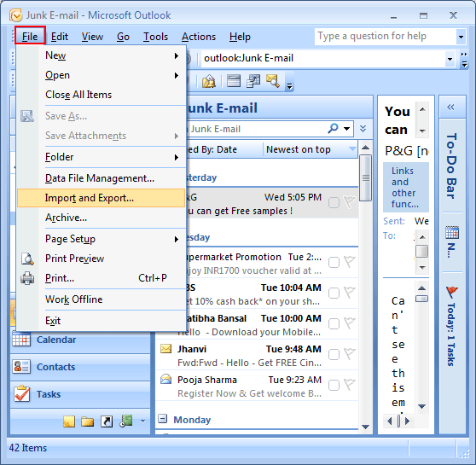Choose Archive from File menu
Image resolution: width=476 pixels, height=465 pixels.
[102, 218]
